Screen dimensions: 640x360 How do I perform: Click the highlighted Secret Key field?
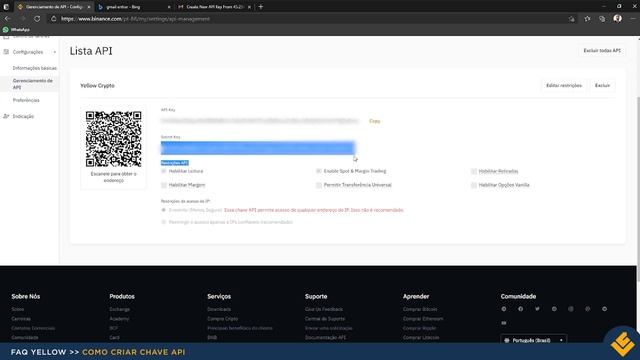[x=258, y=148]
